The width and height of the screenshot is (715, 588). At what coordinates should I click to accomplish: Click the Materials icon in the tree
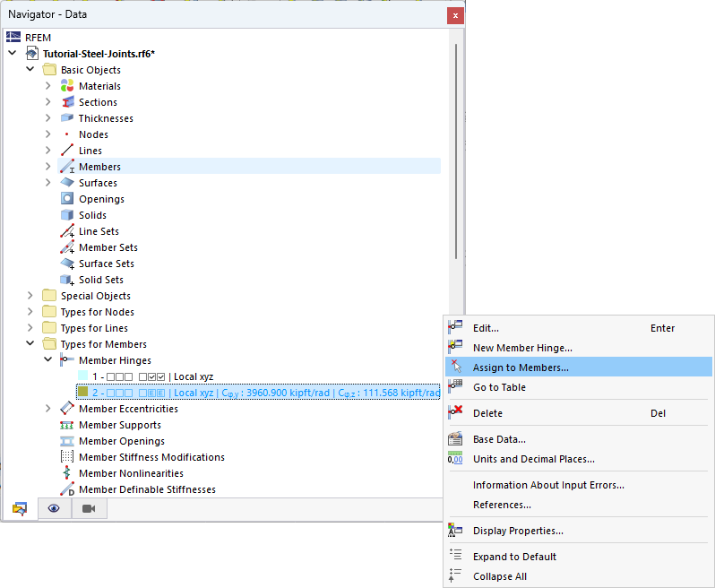point(67,86)
